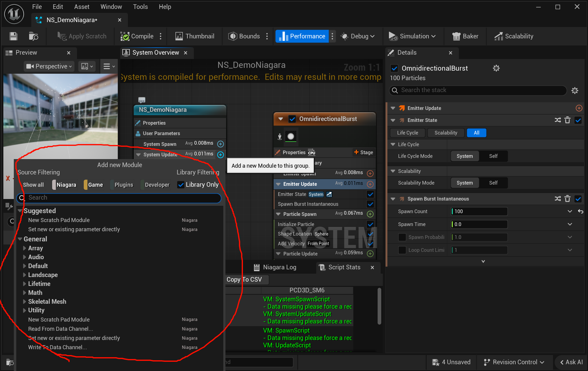Switch to System Overview tab

pos(156,53)
